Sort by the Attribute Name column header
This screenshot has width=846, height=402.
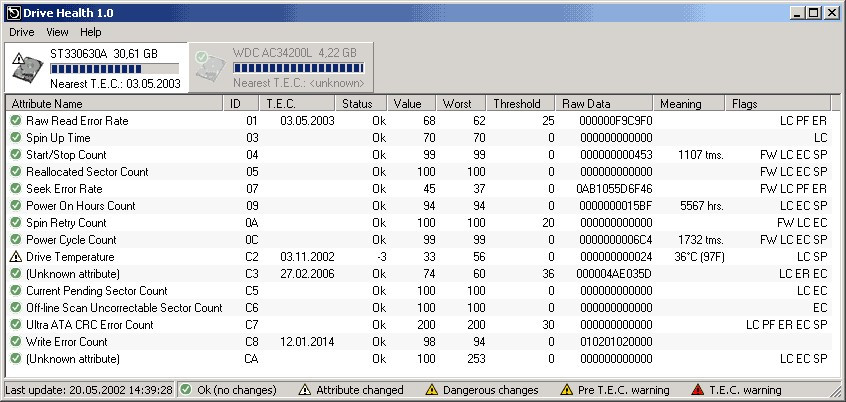click(114, 104)
